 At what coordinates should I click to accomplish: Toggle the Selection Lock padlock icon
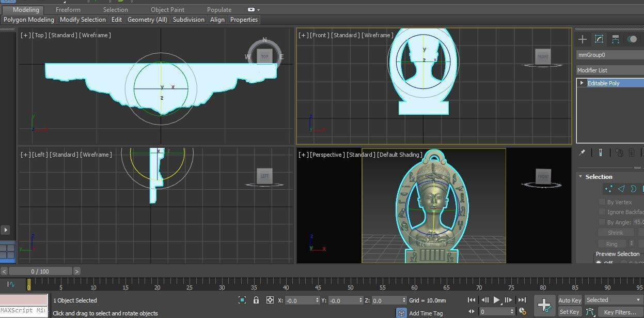[256, 300]
